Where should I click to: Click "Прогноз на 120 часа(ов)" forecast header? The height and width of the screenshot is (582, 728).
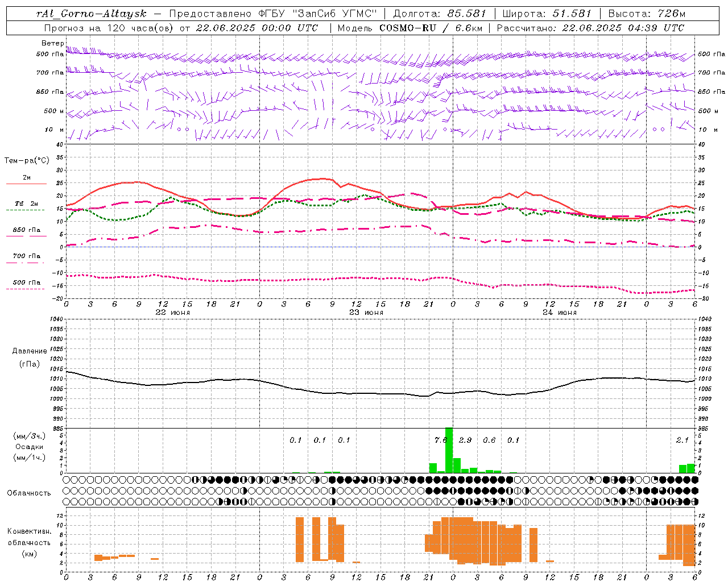coord(110,28)
